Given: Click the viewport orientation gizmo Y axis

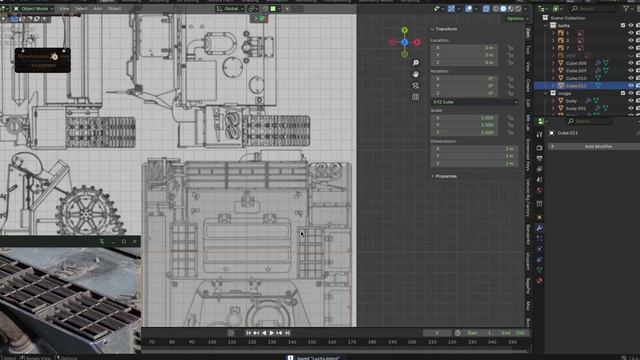Looking at the screenshot, I should pyautogui.click(x=404, y=30).
